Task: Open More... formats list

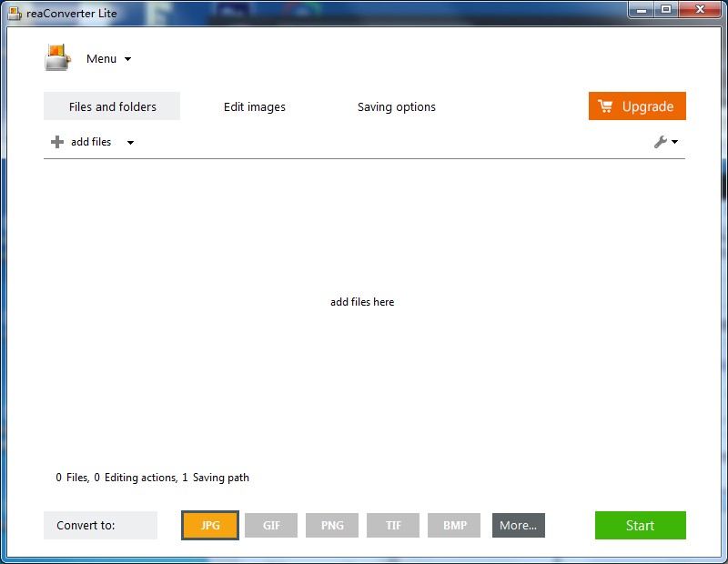Action: coord(519,526)
